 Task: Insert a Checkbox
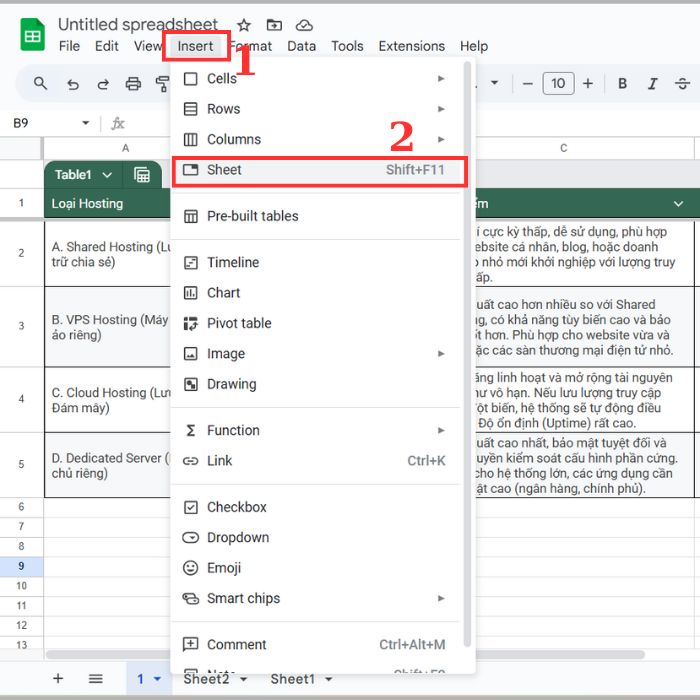pyautogui.click(x=317, y=507)
